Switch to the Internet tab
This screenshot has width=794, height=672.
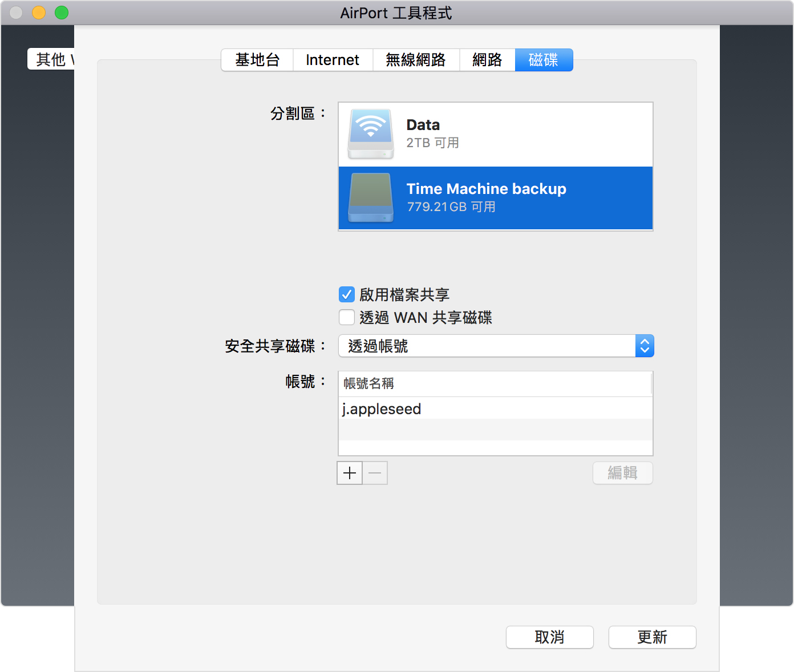pyautogui.click(x=333, y=60)
